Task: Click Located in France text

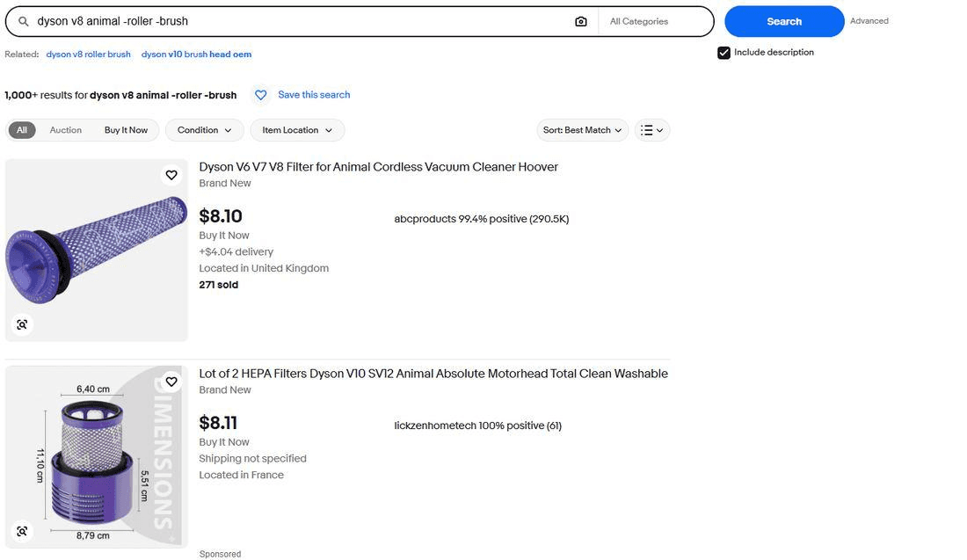Action: pos(241,475)
